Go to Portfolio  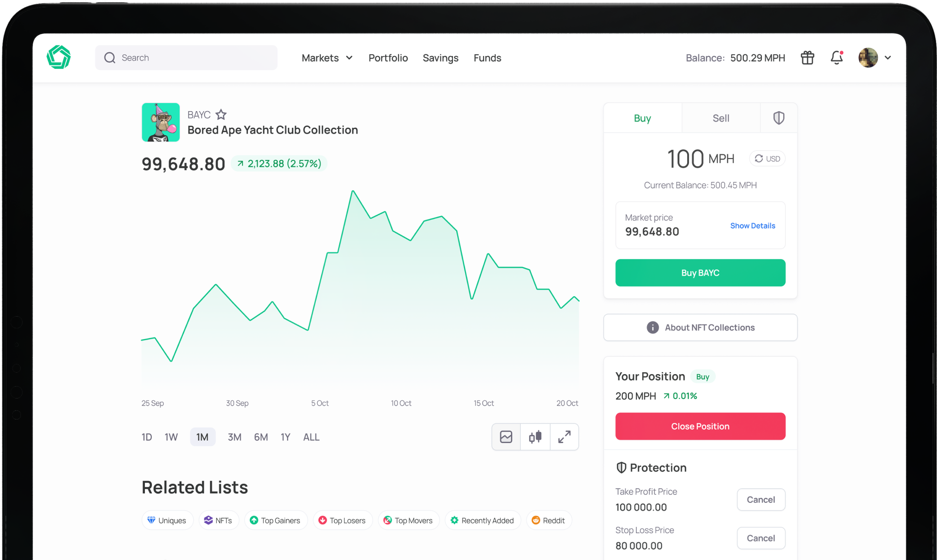point(388,58)
